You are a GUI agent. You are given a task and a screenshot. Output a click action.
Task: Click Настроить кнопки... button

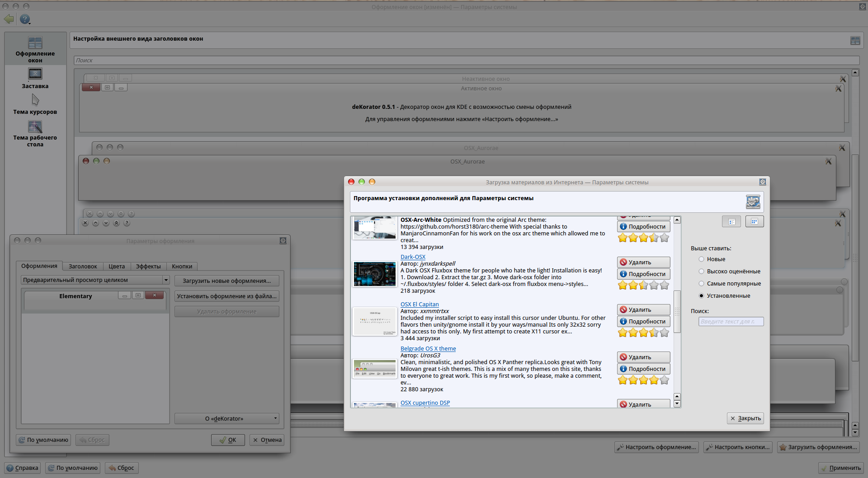[x=738, y=447]
